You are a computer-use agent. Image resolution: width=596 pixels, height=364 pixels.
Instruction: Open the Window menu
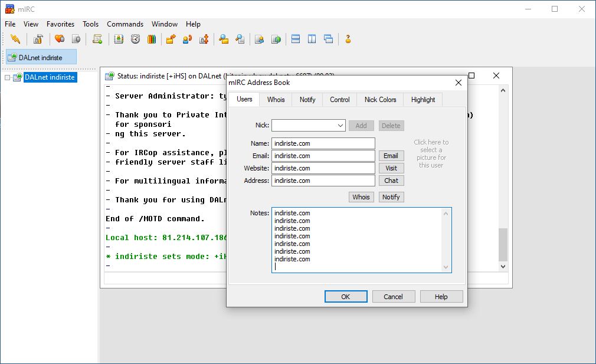click(165, 24)
